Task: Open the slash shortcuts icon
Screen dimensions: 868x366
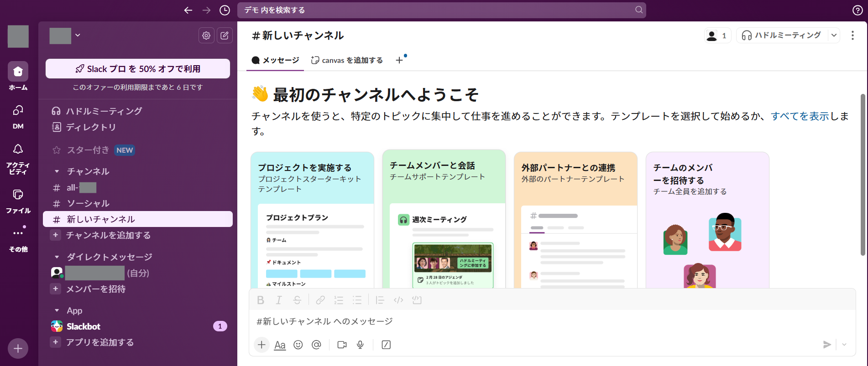Action: pyautogui.click(x=386, y=345)
